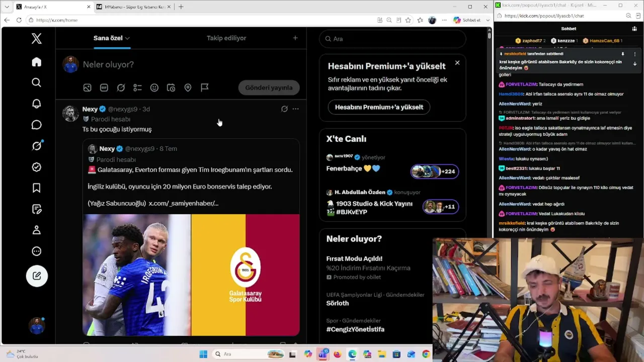The height and width of the screenshot is (362, 644).
Task: Open Articles icon in X sidebar
Action: [37, 209]
